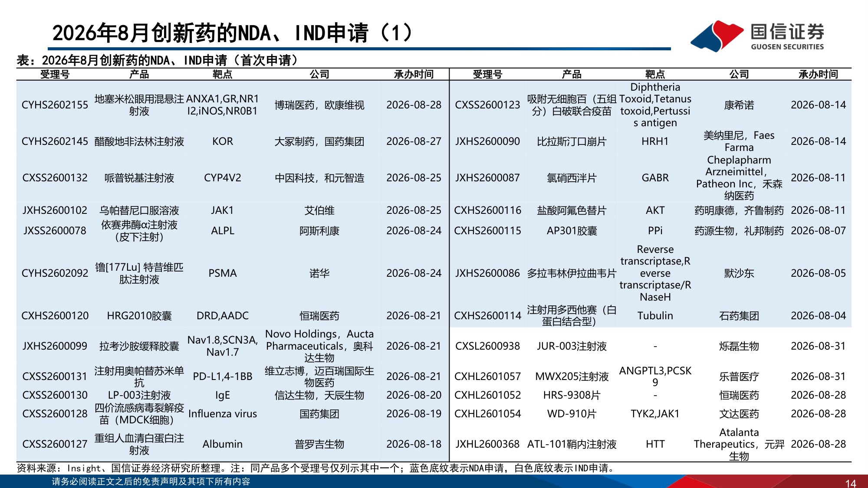868x488 pixels.
Task: Select target cell GABR
Action: pos(655,178)
